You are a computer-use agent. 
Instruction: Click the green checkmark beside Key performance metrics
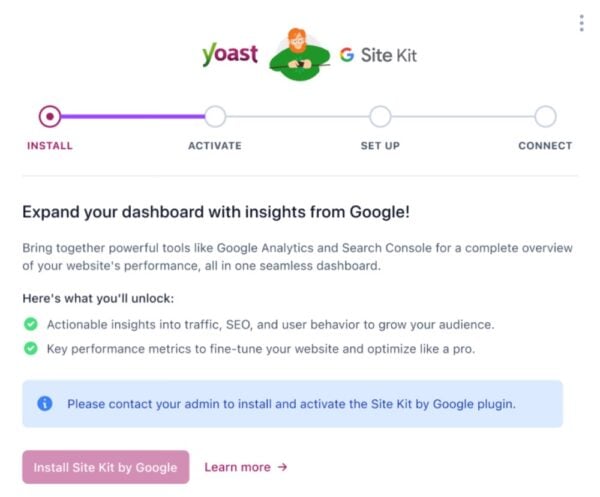[x=31, y=349]
